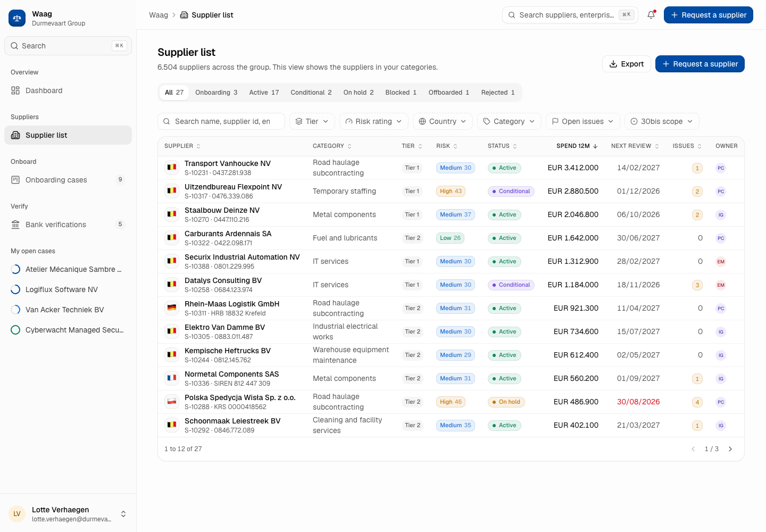
Task: Open the Risk rating filter dropdown
Action: (x=373, y=121)
